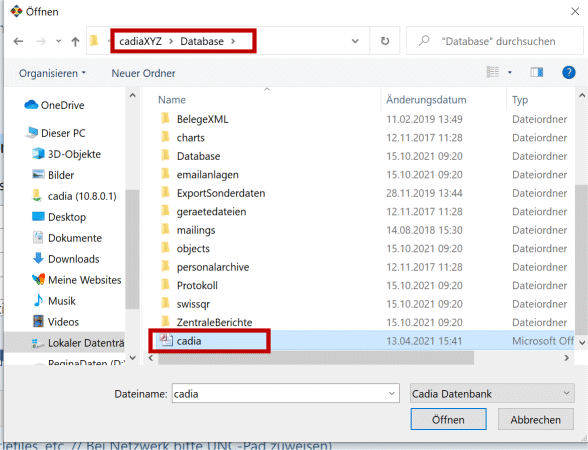Open the Cadia Datenbank file type dropdown
Viewport: 588px width, 450px height.
[492, 394]
